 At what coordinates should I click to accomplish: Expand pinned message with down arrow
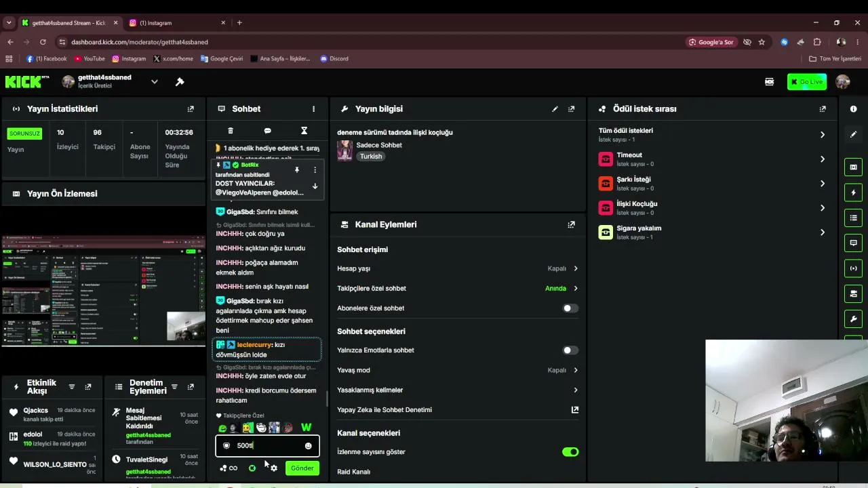coord(315,186)
